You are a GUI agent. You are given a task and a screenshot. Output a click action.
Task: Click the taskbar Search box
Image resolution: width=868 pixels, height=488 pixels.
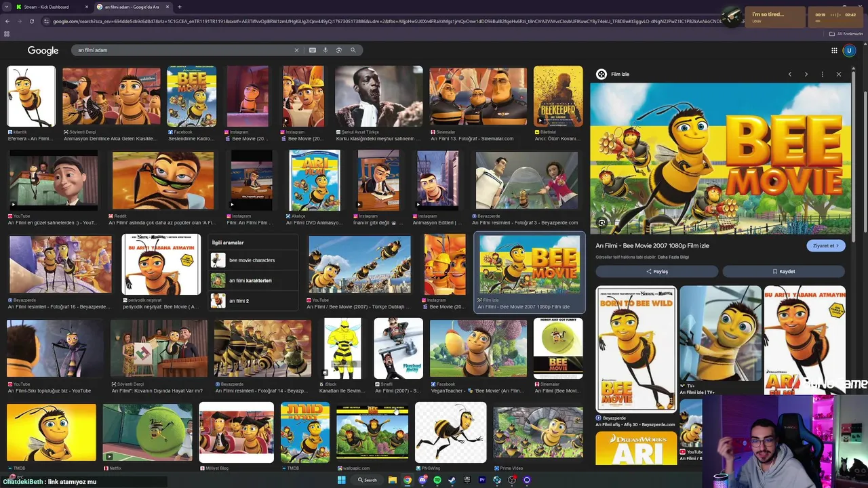[x=368, y=480]
